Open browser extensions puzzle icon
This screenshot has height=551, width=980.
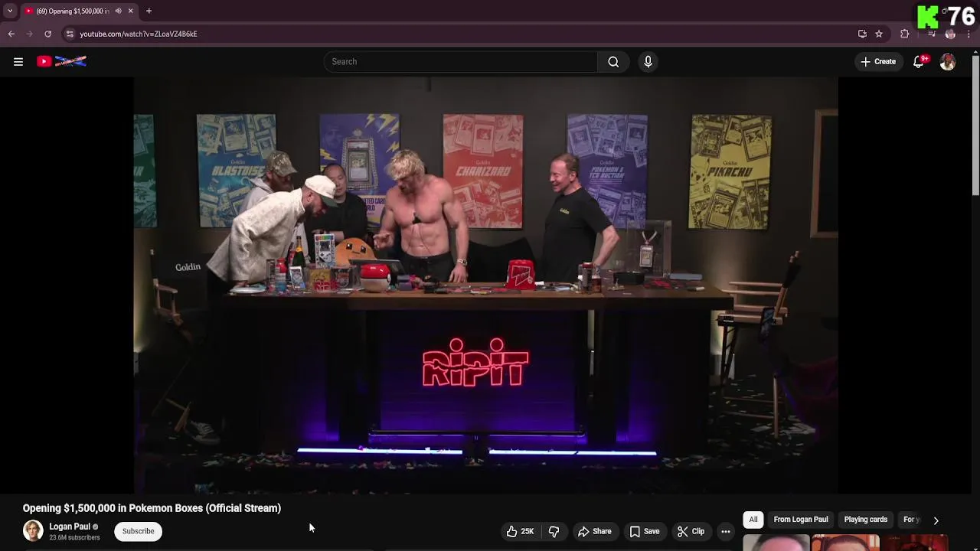(x=905, y=34)
